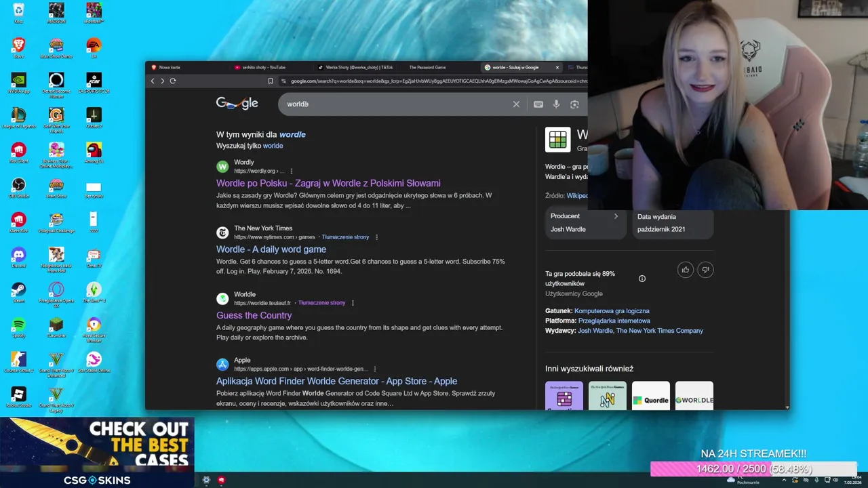Image resolution: width=868 pixels, height=488 pixels.
Task: Open Przeglądarka internetowa platform link
Action: pos(614,321)
